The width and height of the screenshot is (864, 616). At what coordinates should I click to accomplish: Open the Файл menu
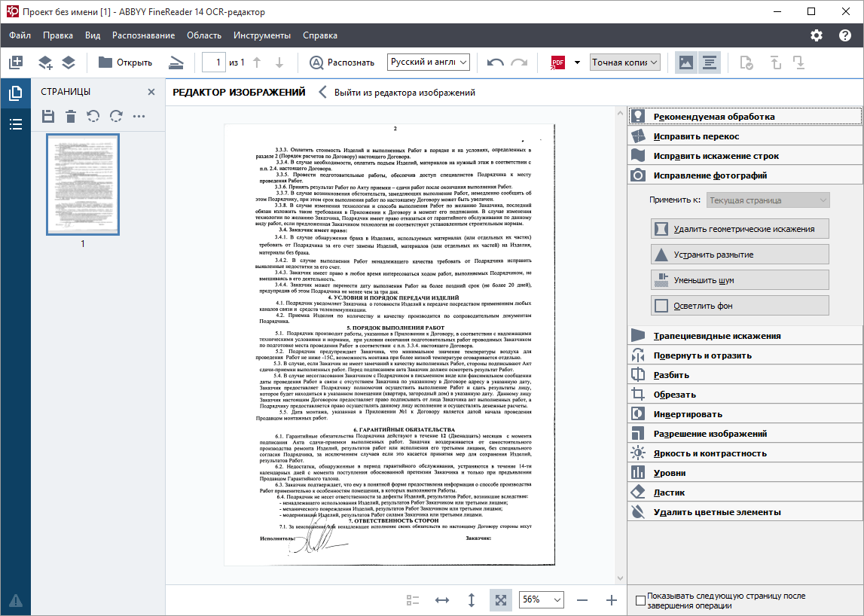[20, 35]
